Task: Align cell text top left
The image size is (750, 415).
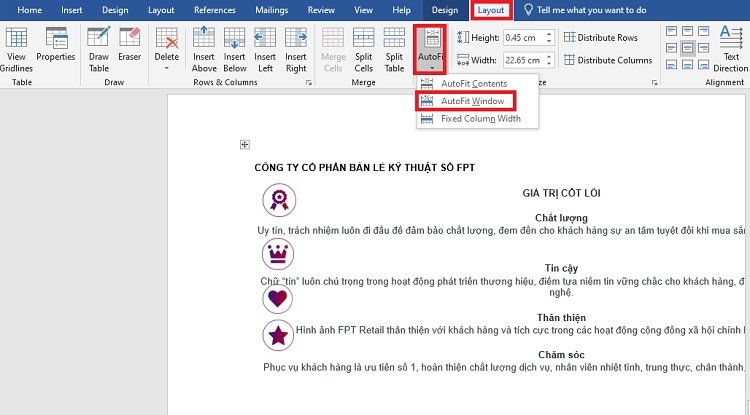Action: pos(672,32)
